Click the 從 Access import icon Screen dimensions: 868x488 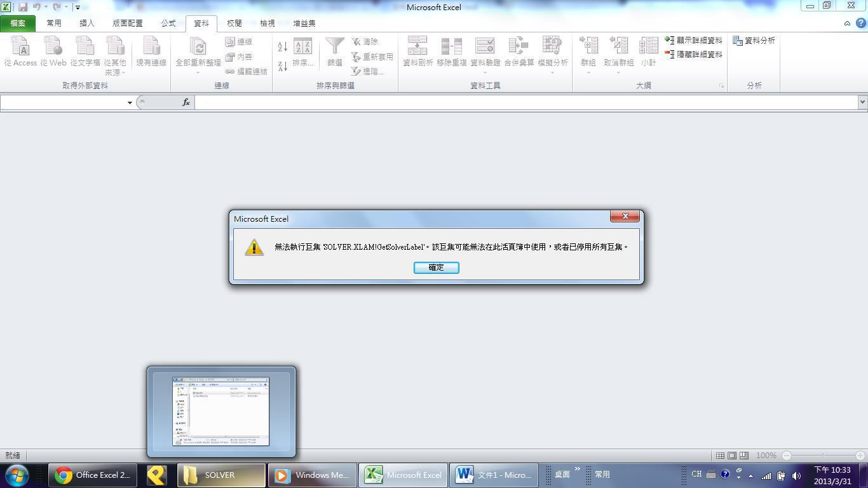20,51
